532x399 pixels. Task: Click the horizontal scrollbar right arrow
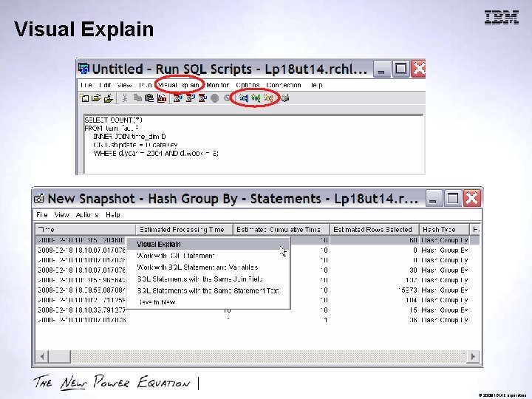click(473, 356)
